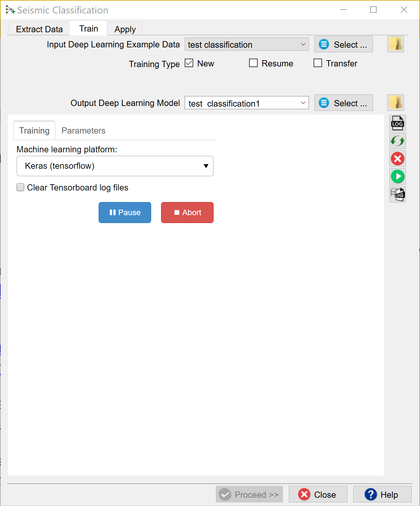Click the red X stop icon in sidebar
The height and width of the screenshot is (506, 420).
tap(397, 159)
